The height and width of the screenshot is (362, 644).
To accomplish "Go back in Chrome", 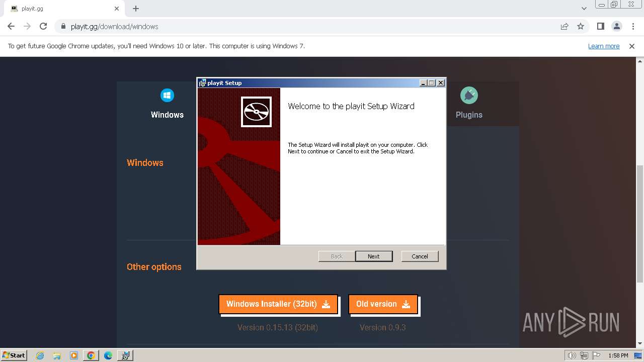I will [11, 27].
